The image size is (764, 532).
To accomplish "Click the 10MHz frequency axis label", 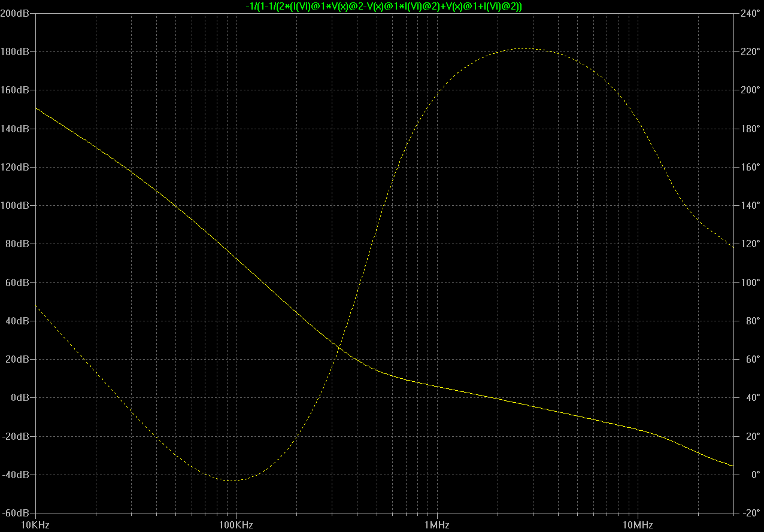I will click(x=637, y=525).
